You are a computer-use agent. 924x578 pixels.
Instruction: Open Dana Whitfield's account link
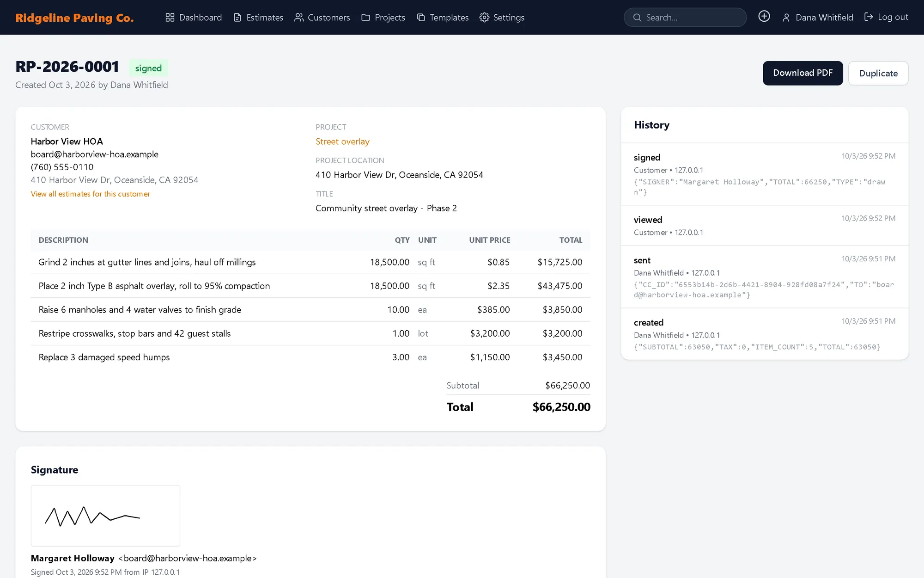[x=817, y=18]
